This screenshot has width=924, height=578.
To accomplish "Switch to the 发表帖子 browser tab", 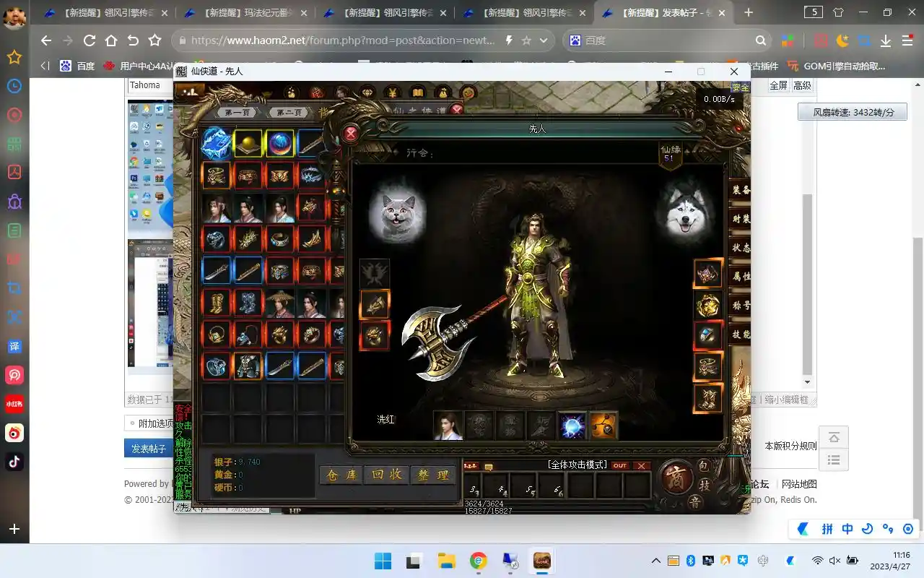I will [662, 12].
